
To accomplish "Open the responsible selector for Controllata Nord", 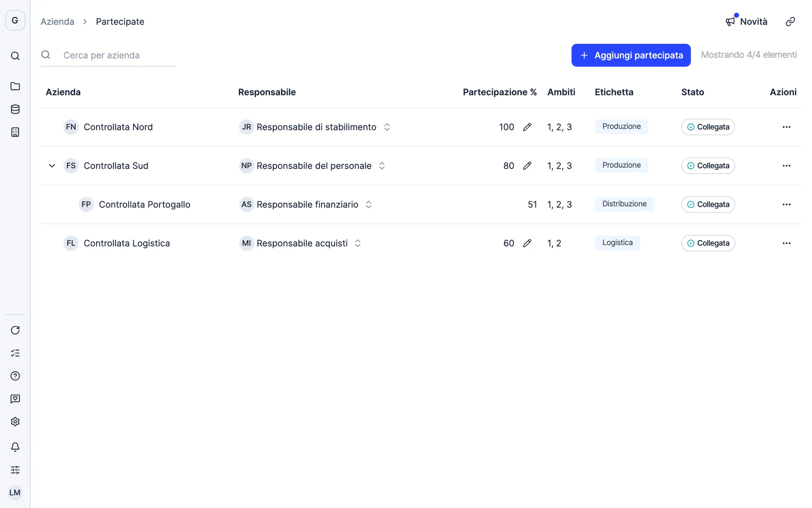I will [387, 127].
